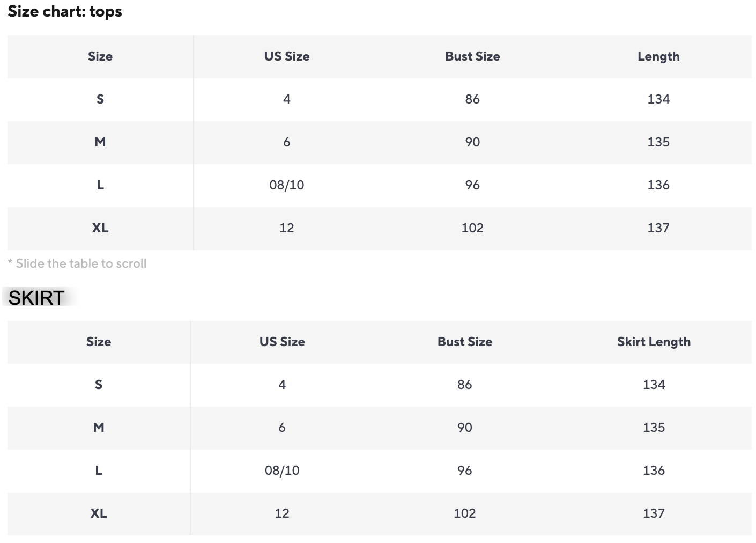The image size is (756, 543).
Task: Click the 'Size' header in tops table
Action: click(100, 56)
